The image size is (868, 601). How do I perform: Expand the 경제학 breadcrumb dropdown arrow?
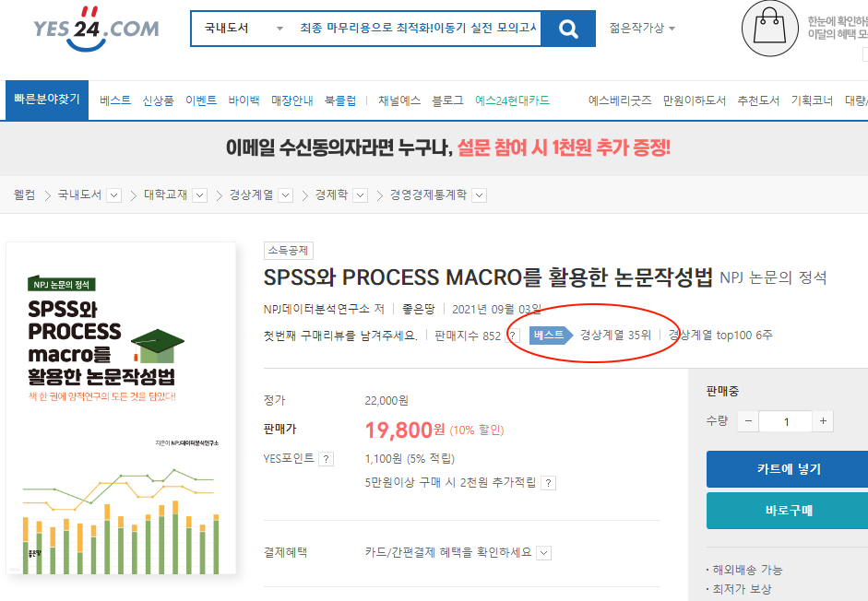pos(361,195)
